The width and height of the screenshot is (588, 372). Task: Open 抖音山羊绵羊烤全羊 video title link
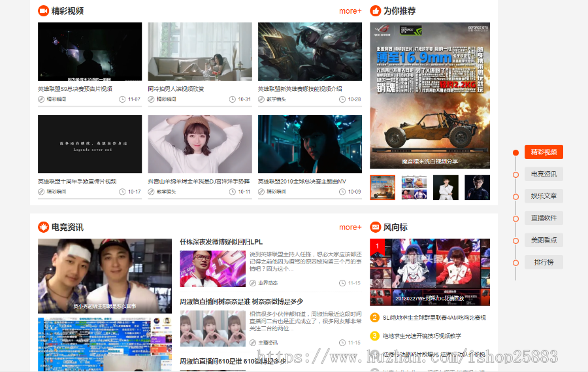[199, 181]
